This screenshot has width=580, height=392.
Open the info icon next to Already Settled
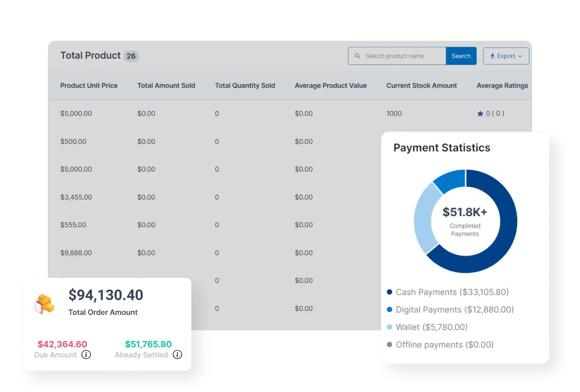(x=178, y=354)
